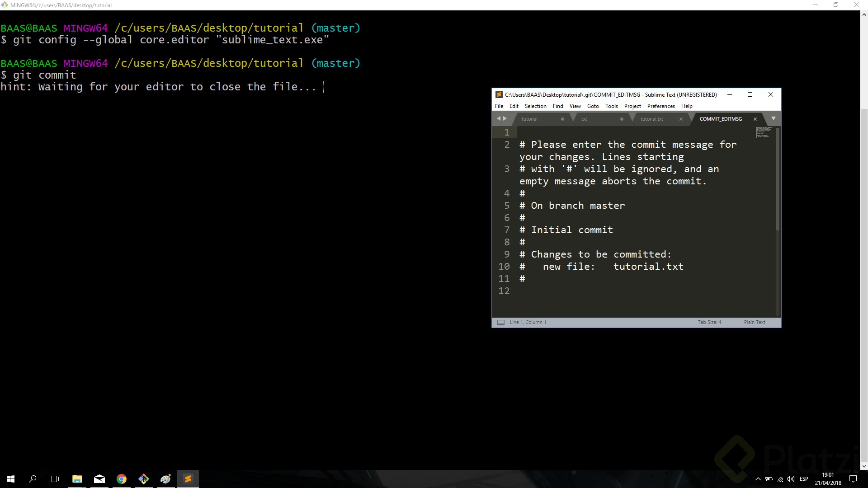Open the Paint app taskbar icon
Image resolution: width=868 pixels, height=488 pixels.
(x=165, y=479)
